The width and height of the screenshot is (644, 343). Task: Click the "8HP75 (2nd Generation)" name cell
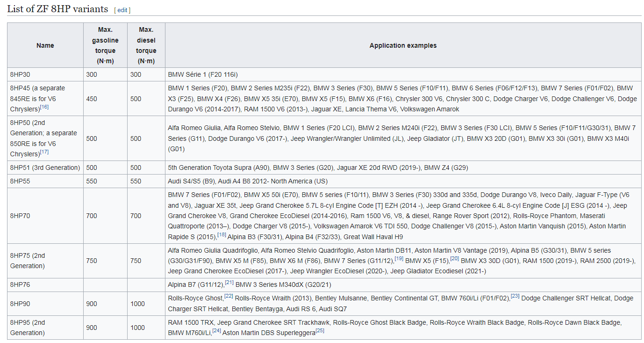pos(45,261)
